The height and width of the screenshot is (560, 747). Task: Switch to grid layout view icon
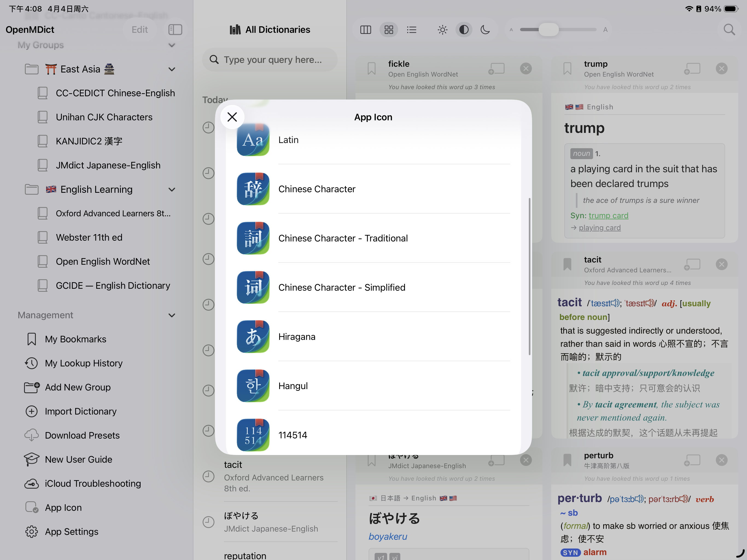(x=389, y=30)
